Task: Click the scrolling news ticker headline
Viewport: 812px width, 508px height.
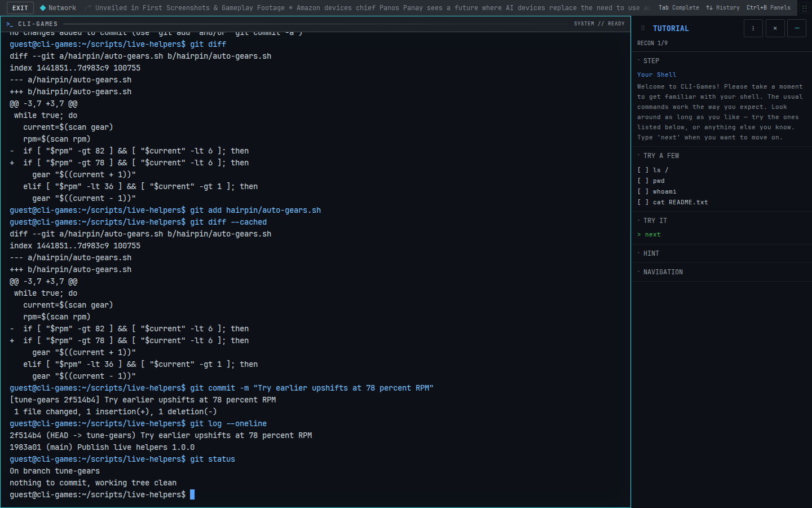Action: (367, 8)
